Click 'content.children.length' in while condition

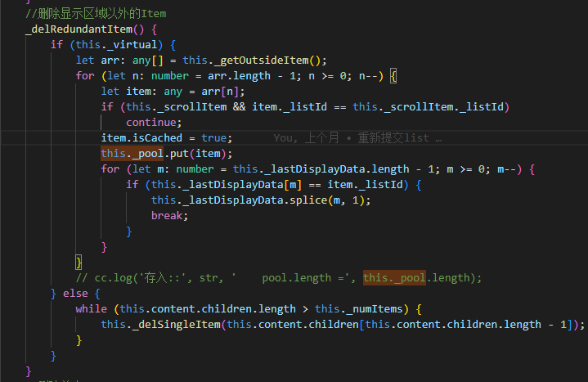(223, 309)
